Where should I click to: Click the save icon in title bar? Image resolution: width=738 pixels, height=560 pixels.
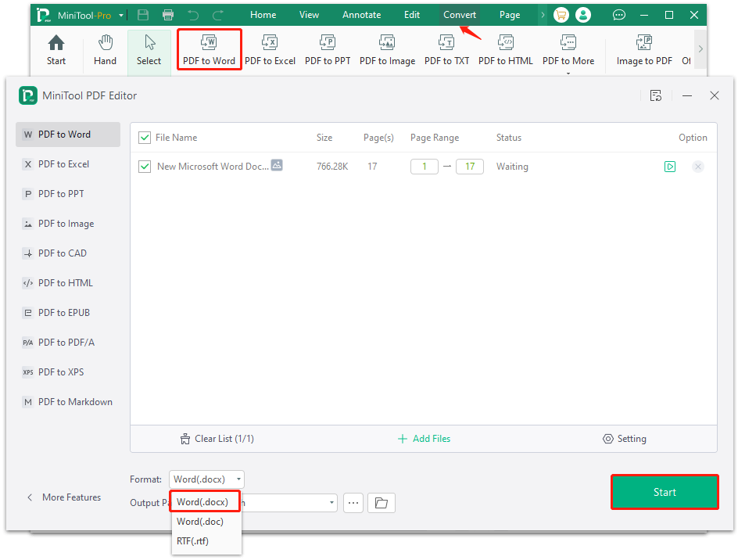143,15
